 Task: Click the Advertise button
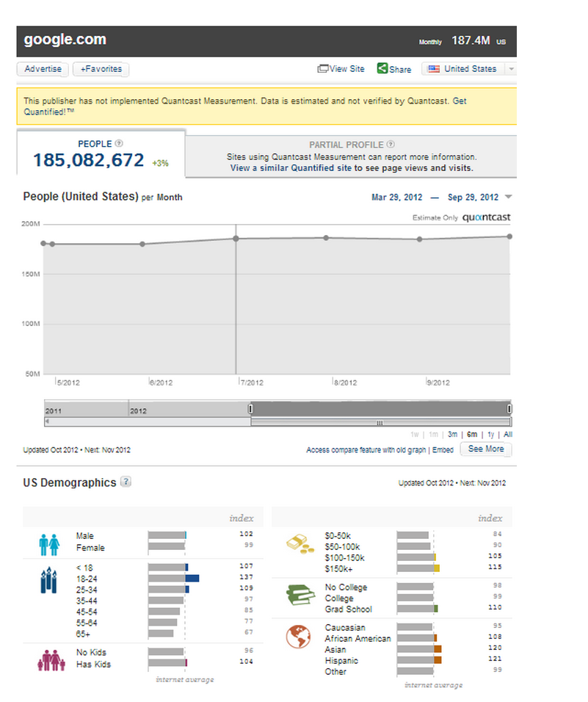(x=43, y=69)
